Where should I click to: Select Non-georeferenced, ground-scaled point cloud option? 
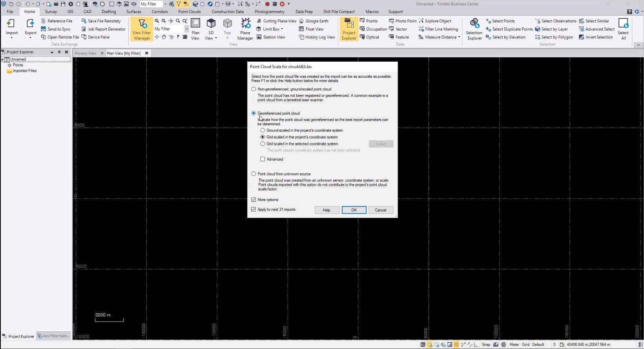tap(254, 89)
